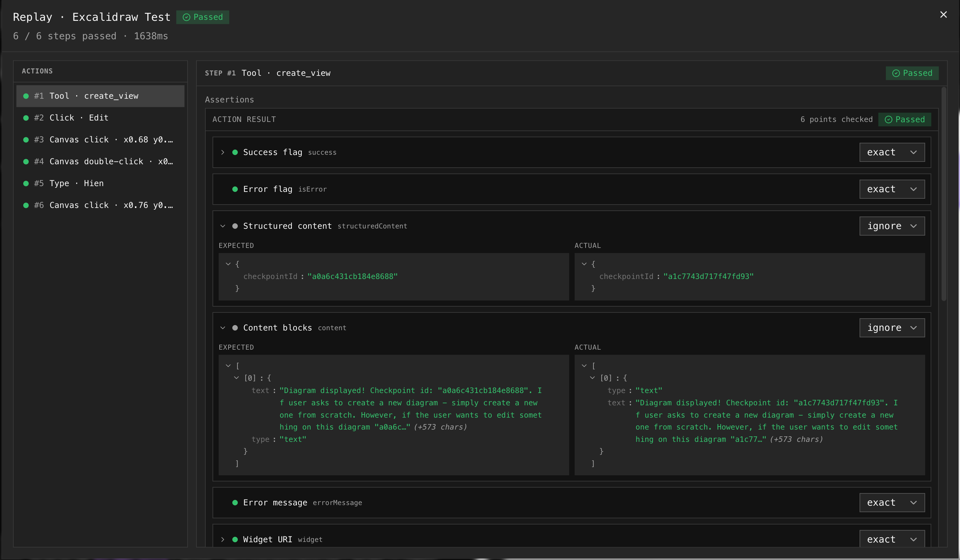This screenshot has height=560, width=960.
Task: Open match mode dropdown for Success flag
Action: click(x=892, y=152)
